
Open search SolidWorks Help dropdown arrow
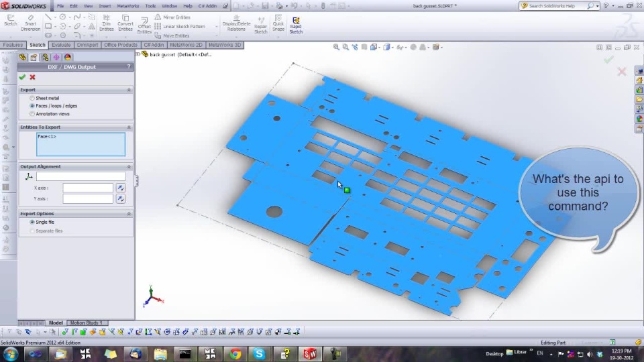pos(597,6)
